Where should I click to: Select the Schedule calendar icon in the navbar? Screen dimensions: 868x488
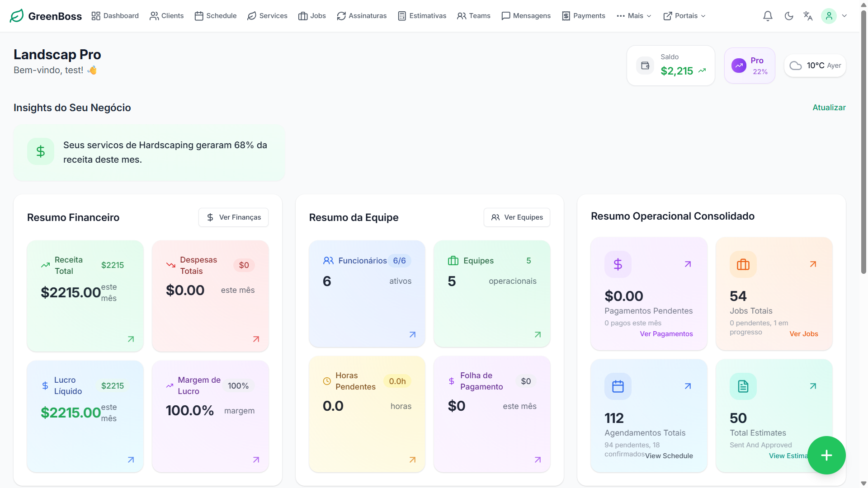pos(199,15)
